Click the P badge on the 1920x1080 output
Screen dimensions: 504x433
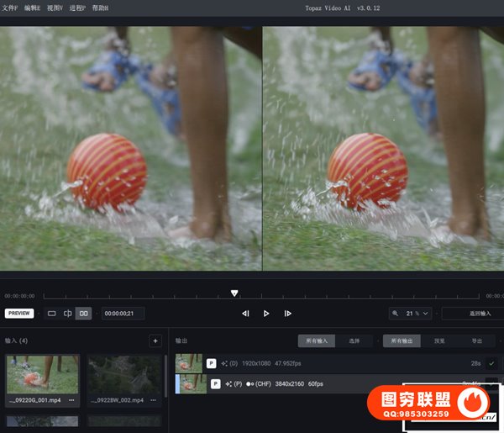point(212,363)
